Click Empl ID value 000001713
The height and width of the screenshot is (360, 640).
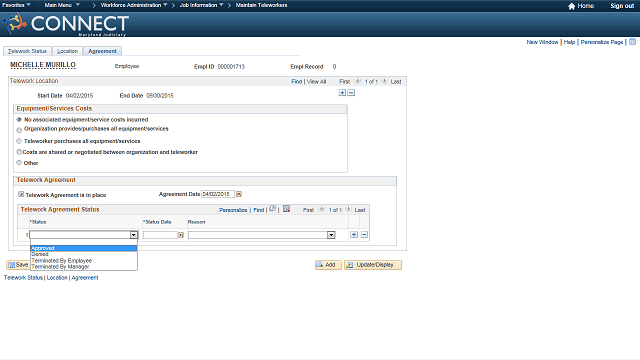231,67
